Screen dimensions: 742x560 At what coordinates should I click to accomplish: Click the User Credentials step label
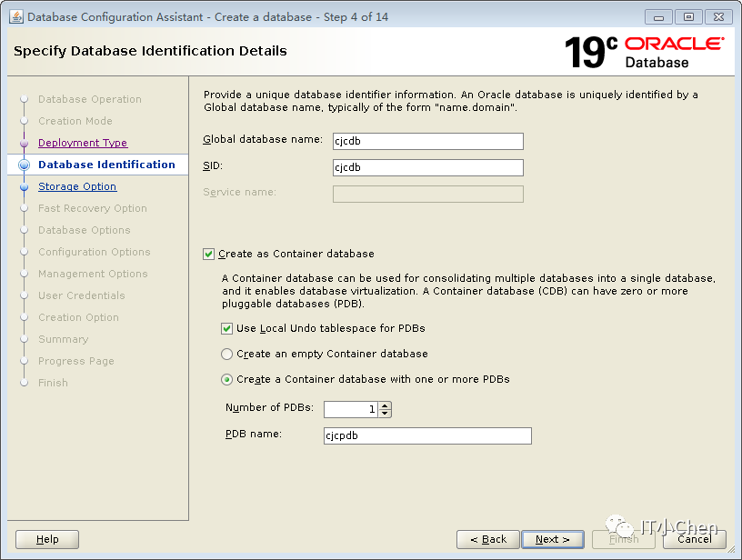[x=82, y=295]
